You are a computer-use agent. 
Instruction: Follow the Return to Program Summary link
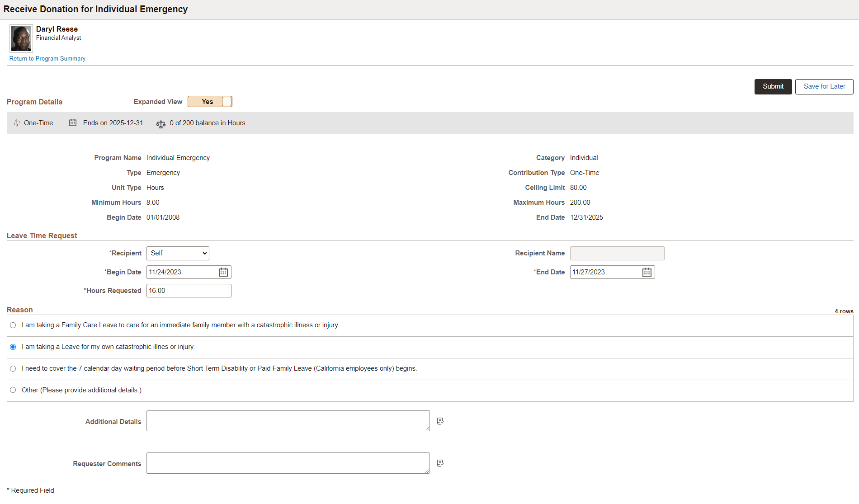coord(47,59)
